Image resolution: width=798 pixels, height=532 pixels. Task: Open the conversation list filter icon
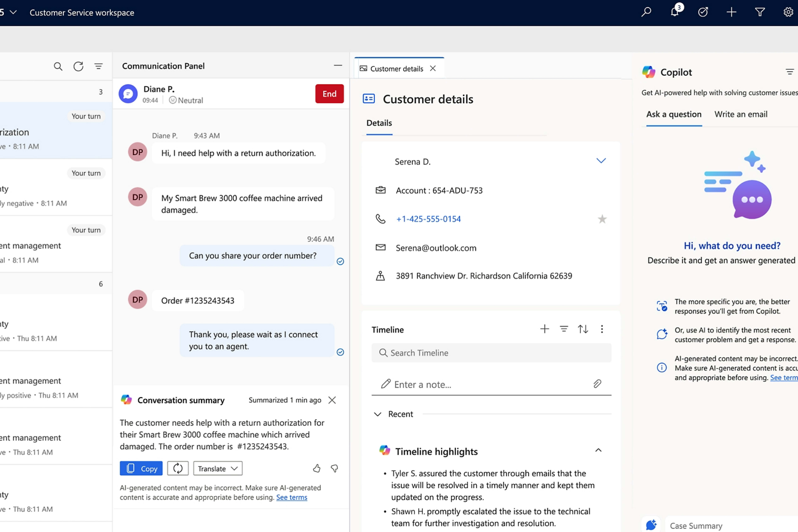98,66
